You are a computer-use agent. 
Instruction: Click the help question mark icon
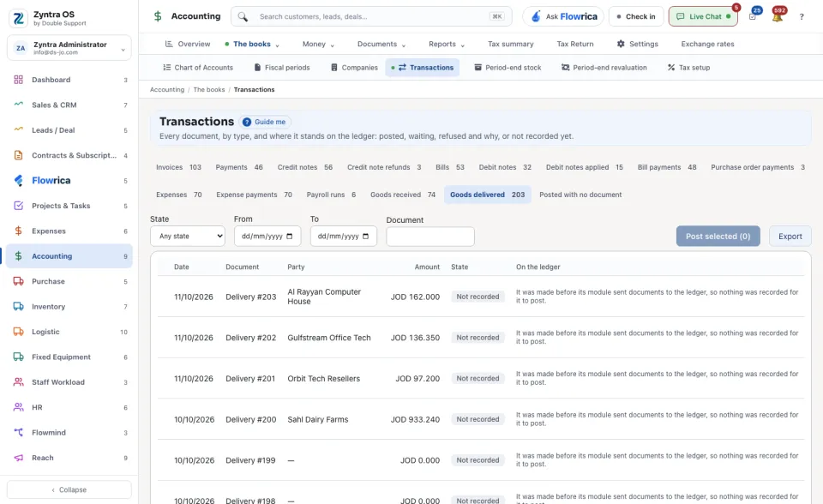coord(802,17)
